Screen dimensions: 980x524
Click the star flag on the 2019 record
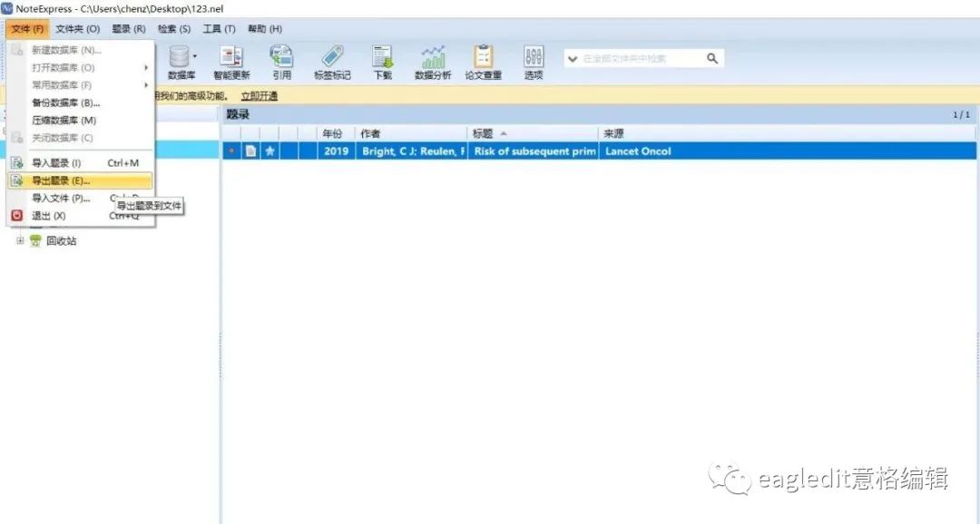(269, 151)
